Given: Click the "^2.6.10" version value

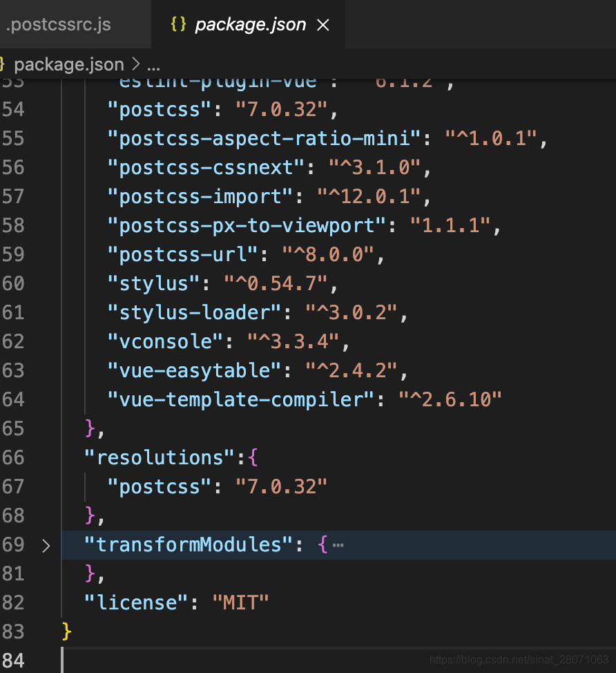Looking at the screenshot, I should pyautogui.click(x=450, y=399).
